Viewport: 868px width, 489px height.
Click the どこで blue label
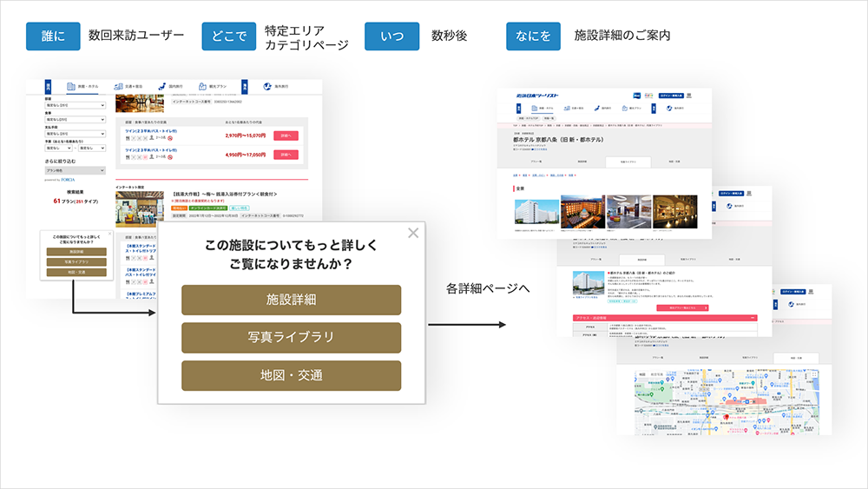228,36
